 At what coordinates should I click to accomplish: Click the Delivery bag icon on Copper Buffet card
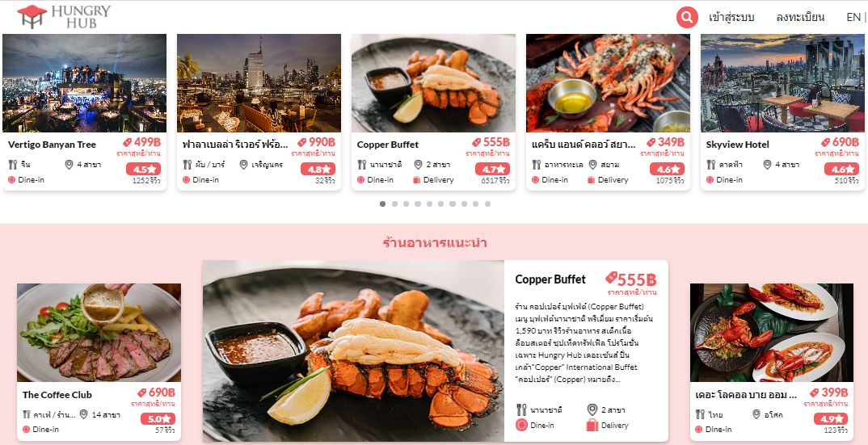pos(417,180)
